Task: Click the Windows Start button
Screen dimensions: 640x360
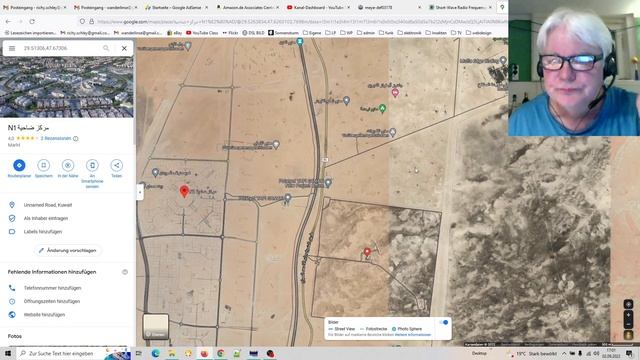Action: click(x=8, y=353)
